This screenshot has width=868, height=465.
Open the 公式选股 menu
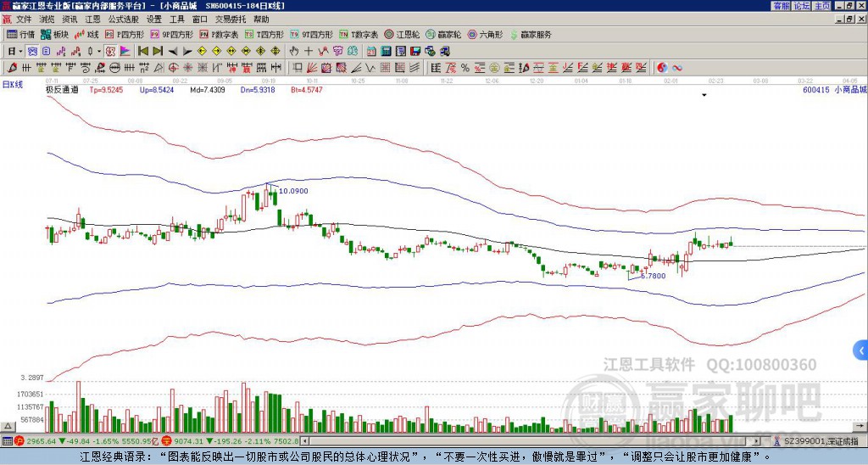pos(124,20)
